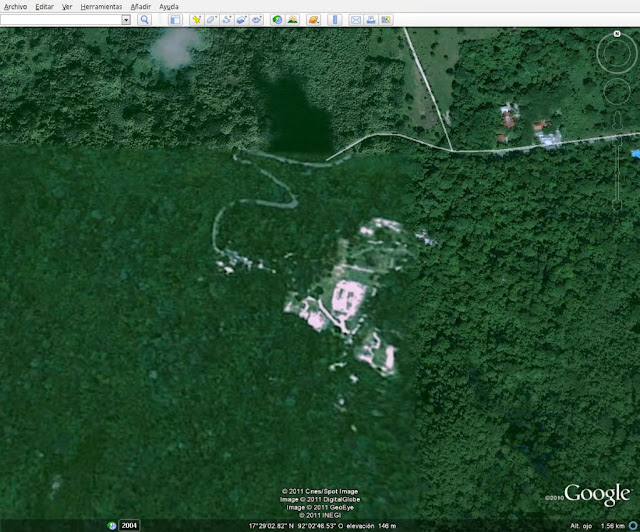Click the print icon
Viewport: 640px width, 532px height.
[371, 20]
